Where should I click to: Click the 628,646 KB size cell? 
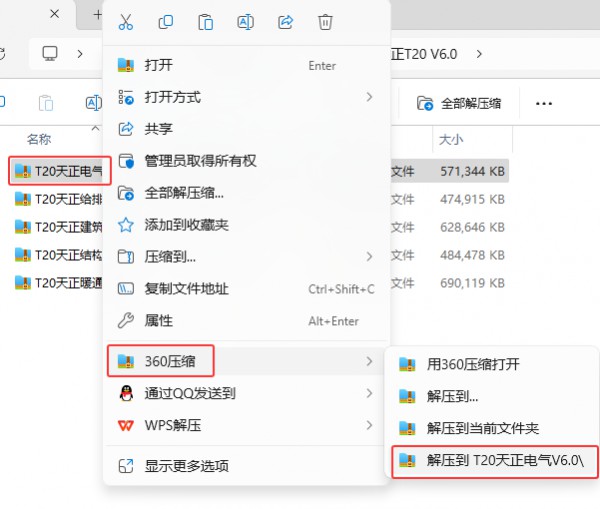473,227
